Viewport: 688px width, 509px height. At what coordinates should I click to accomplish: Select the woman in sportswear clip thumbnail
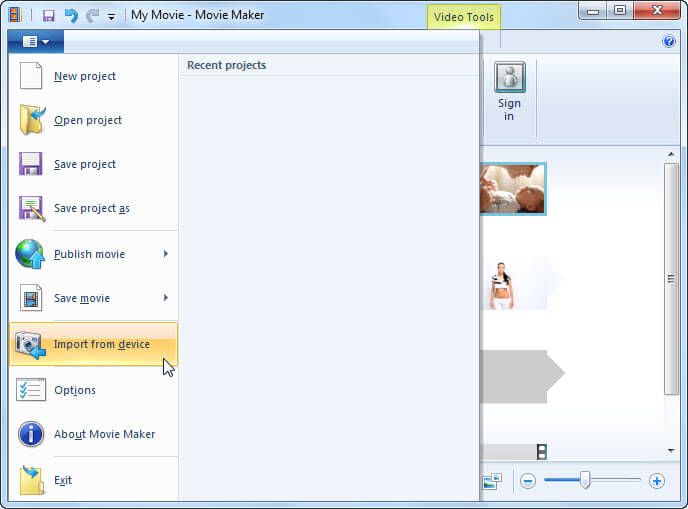(x=513, y=284)
